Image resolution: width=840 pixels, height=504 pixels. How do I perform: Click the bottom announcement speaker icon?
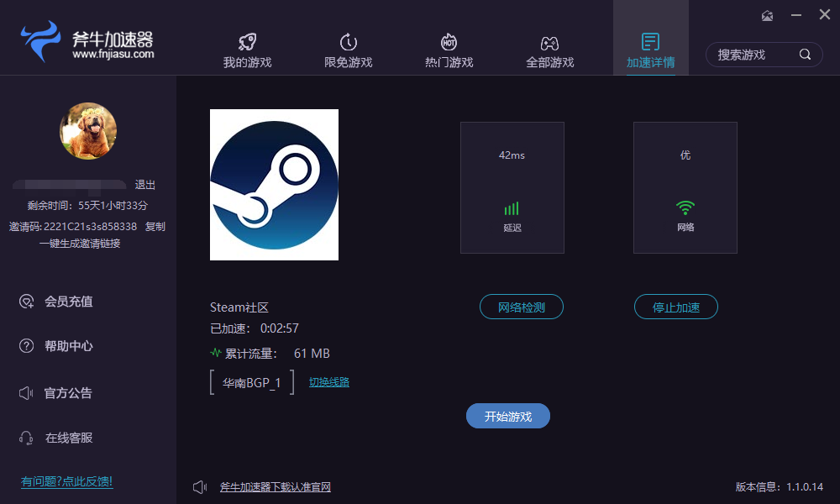point(200,487)
